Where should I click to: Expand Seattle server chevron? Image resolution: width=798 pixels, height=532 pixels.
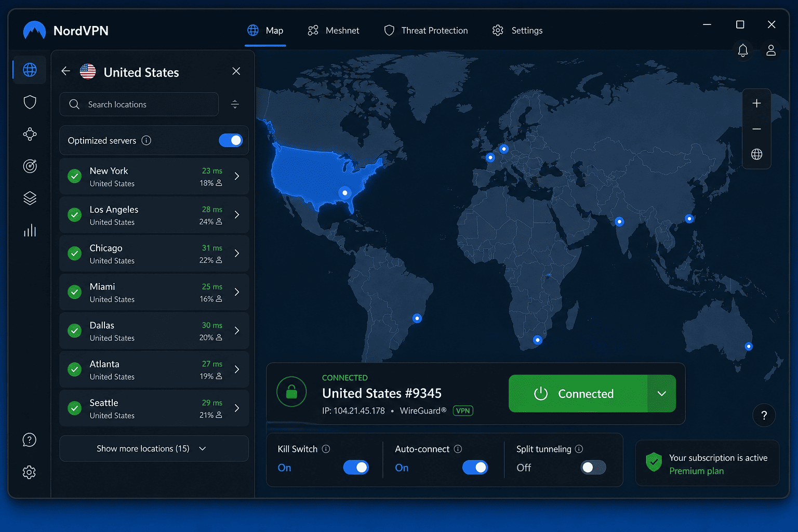(237, 408)
